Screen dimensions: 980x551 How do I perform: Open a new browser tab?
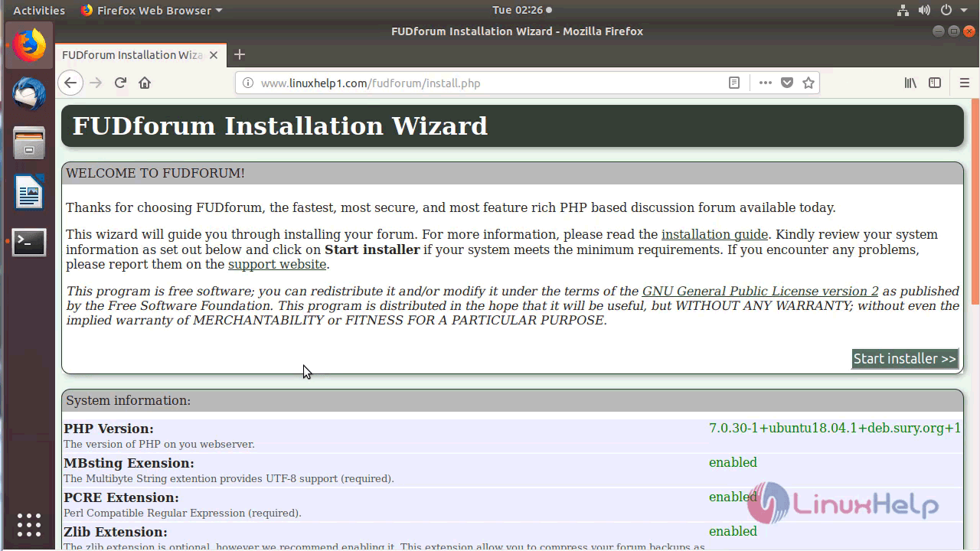point(240,54)
